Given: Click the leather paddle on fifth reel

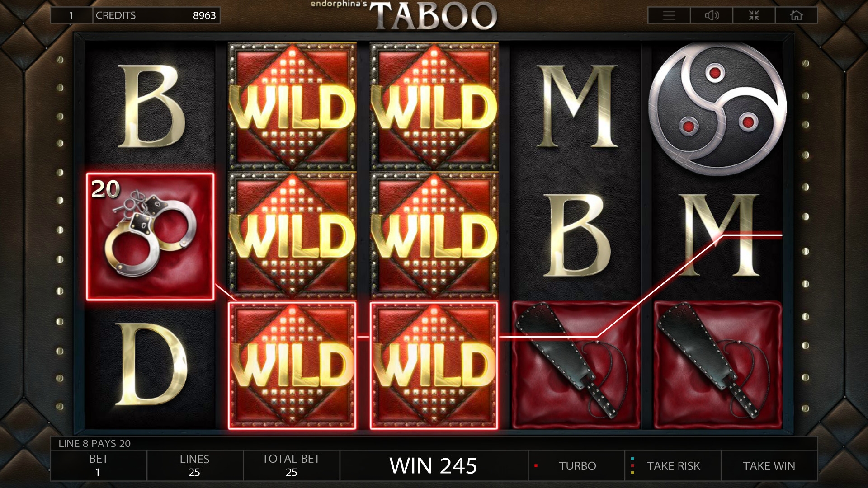Looking at the screenshot, I should coord(718,365).
